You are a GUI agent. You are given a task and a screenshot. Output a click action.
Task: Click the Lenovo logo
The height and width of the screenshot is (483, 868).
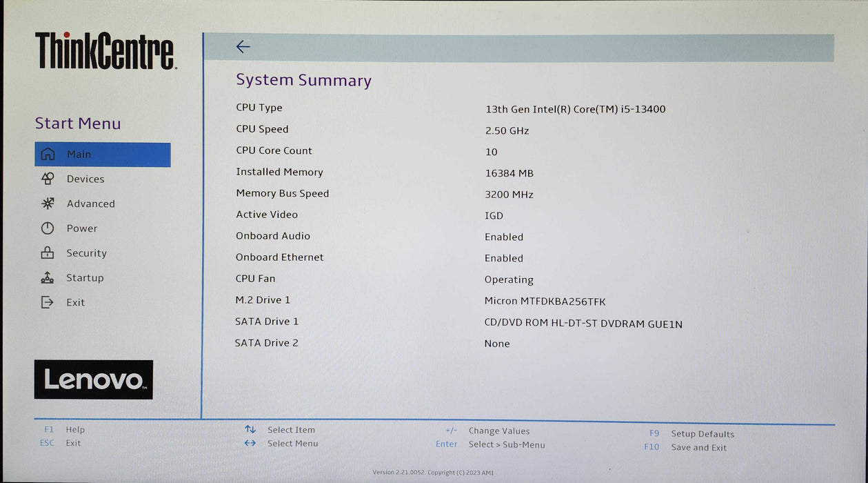pos(93,379)
